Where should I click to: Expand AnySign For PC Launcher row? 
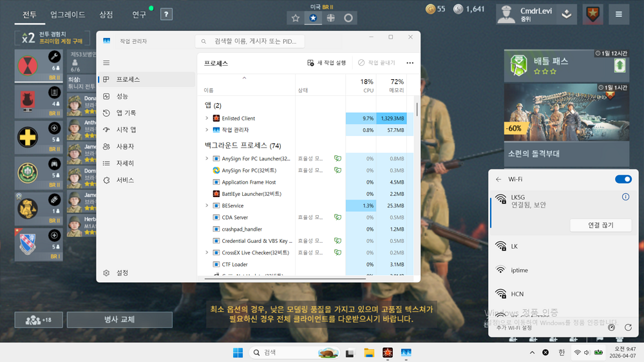207,158
